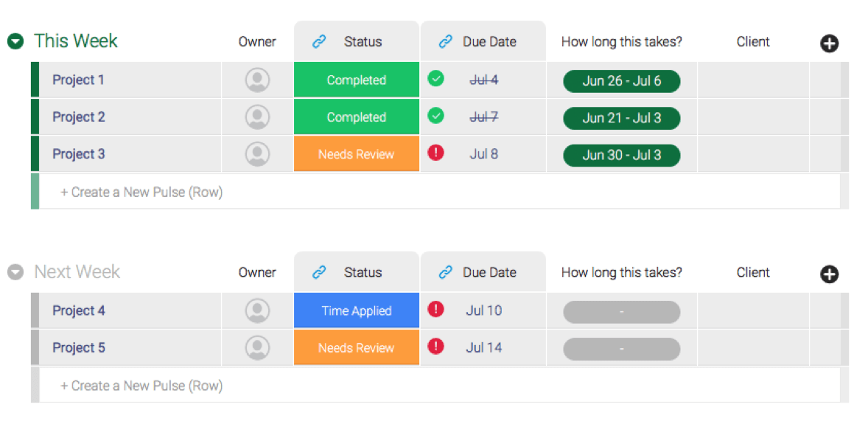
Task: Edit the This Week group title
Action: tap(76, 41)
